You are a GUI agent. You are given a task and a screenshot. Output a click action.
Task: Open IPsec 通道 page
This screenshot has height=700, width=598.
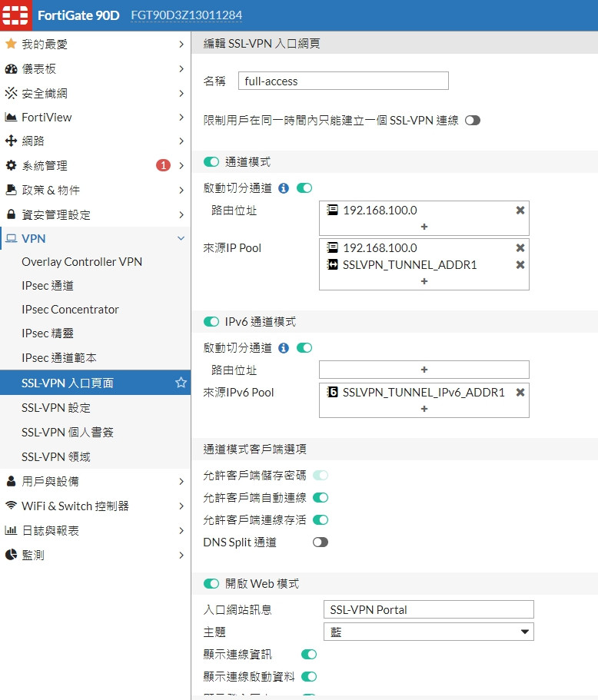click(x=48, y=286)
